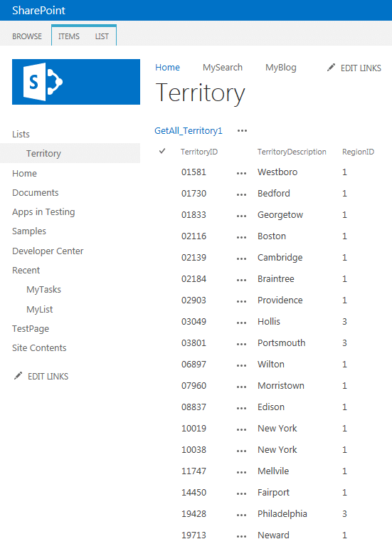
Task: Open the TerritoryID column header menu
Action: coord(199,152)
